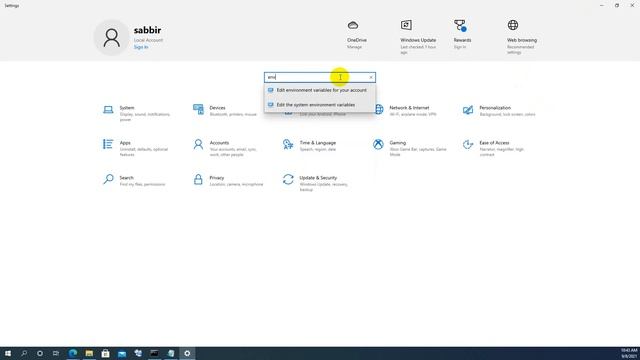Open Ease of Access settings
This screenshot has width=640, height=360.
(493, 148)
